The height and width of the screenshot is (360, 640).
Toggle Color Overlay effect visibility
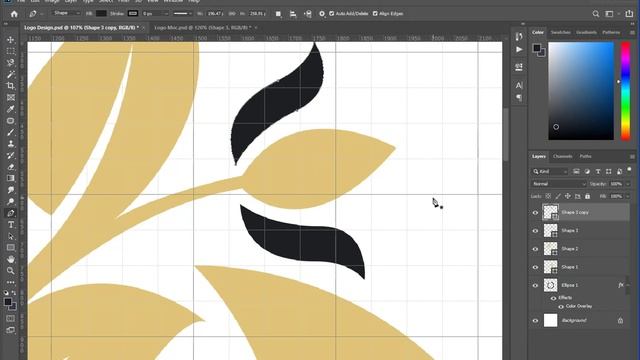tap(561, 307)
